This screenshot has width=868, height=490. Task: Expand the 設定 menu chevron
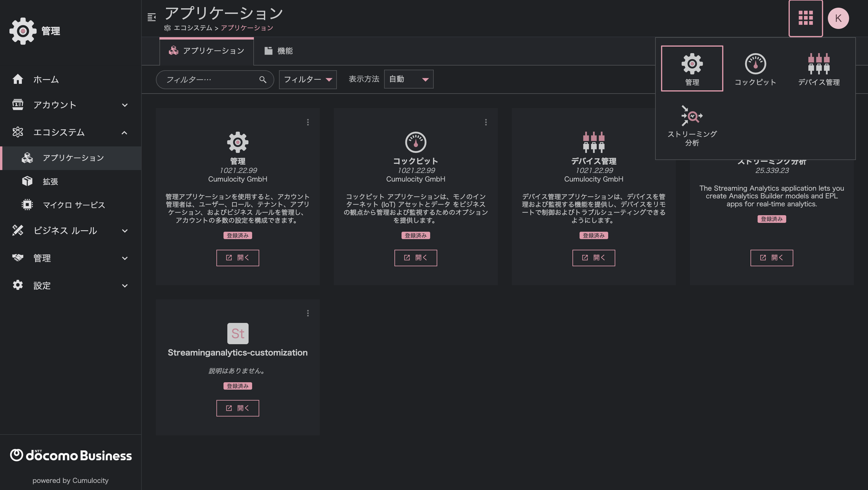(x=125, y=286)
